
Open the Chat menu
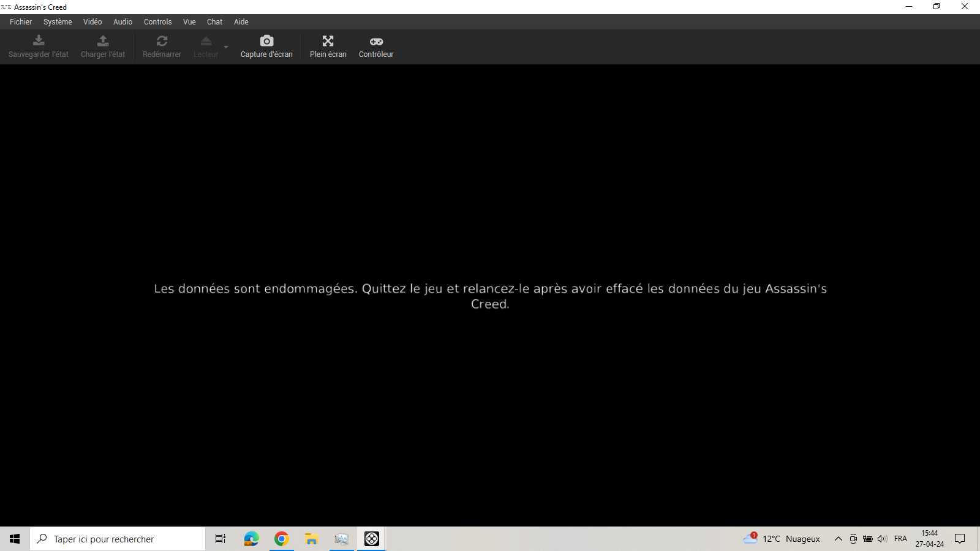click(x=214, y=21)
